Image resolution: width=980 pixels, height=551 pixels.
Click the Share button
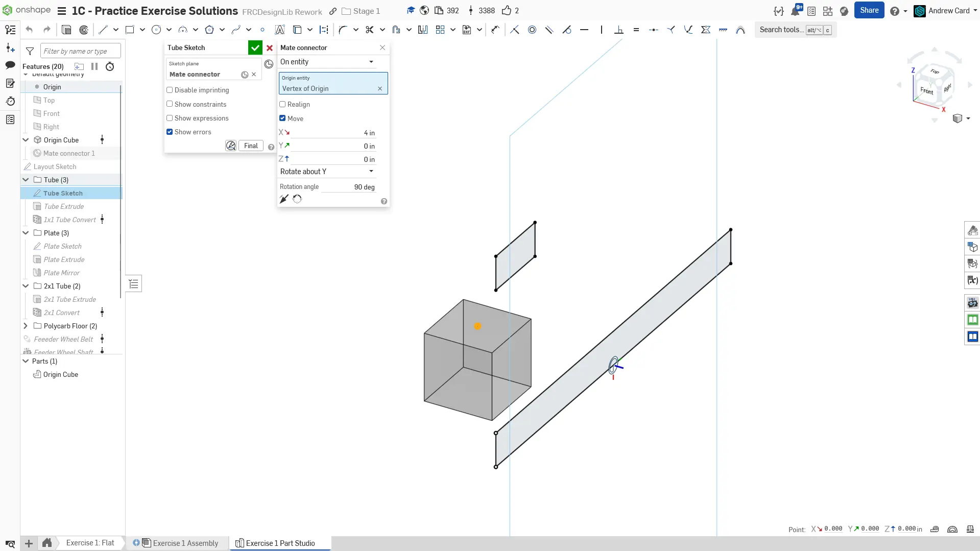tap(869, 10)
